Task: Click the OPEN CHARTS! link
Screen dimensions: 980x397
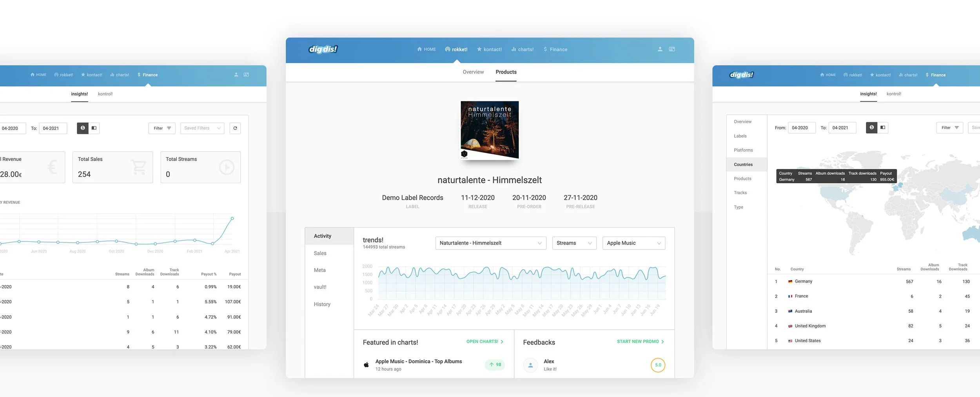Action: click(485, 342)
